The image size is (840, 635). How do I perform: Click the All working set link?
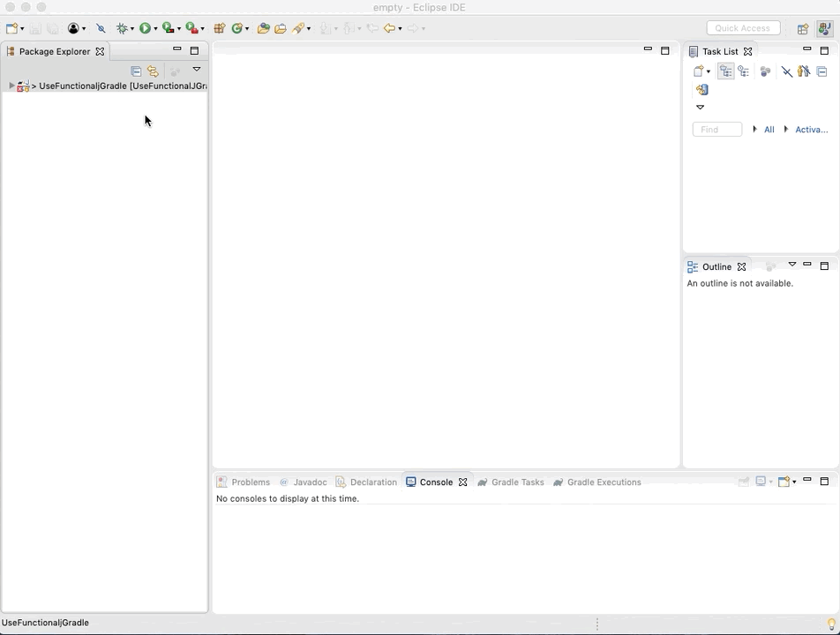coord(769,130)
